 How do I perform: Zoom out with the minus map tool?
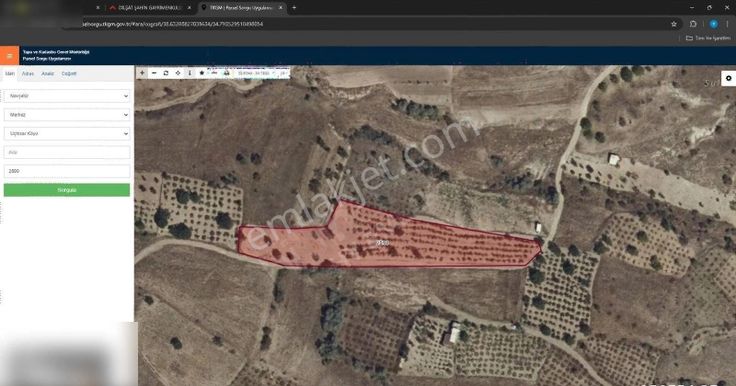[x=154, y=73]
